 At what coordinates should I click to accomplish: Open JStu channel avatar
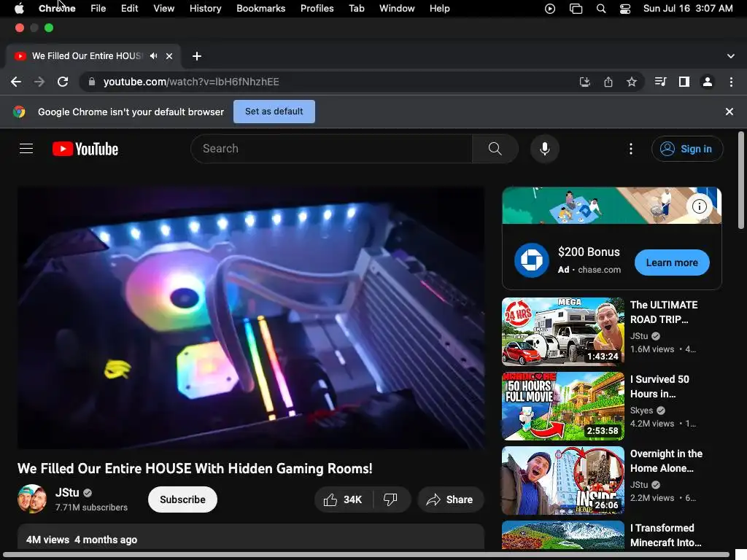coord(32,499)
